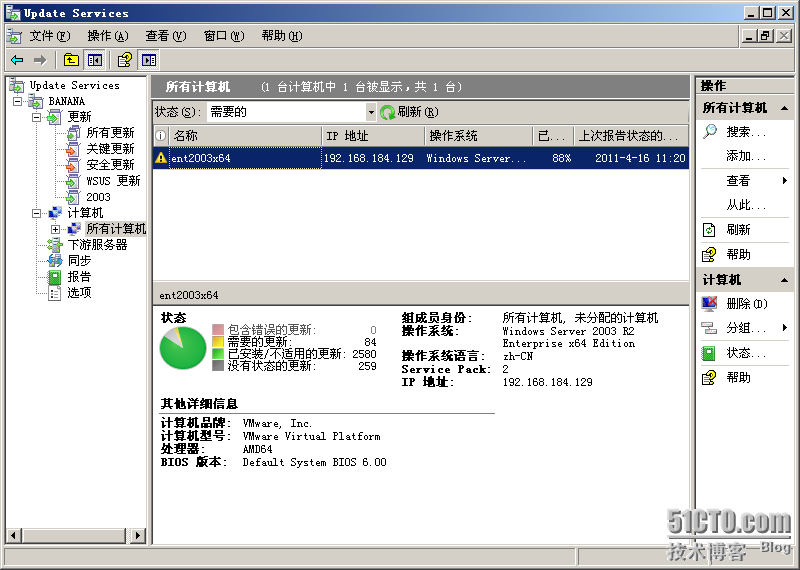This screenshot has height=570, width=800.
Task: Click 添加... in the actions pane
Action: point(746,156)
